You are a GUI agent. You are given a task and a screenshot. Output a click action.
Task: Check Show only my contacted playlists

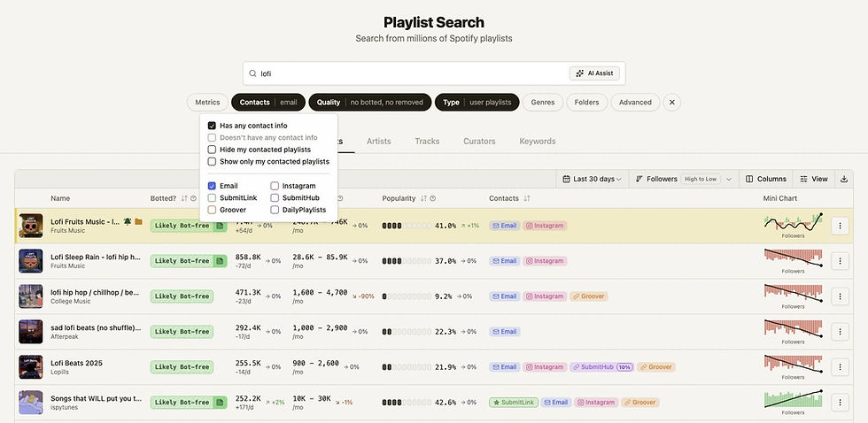212,161
